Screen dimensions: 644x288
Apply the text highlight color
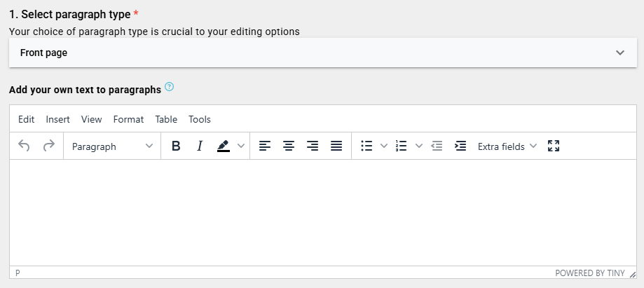pos(223,146)
